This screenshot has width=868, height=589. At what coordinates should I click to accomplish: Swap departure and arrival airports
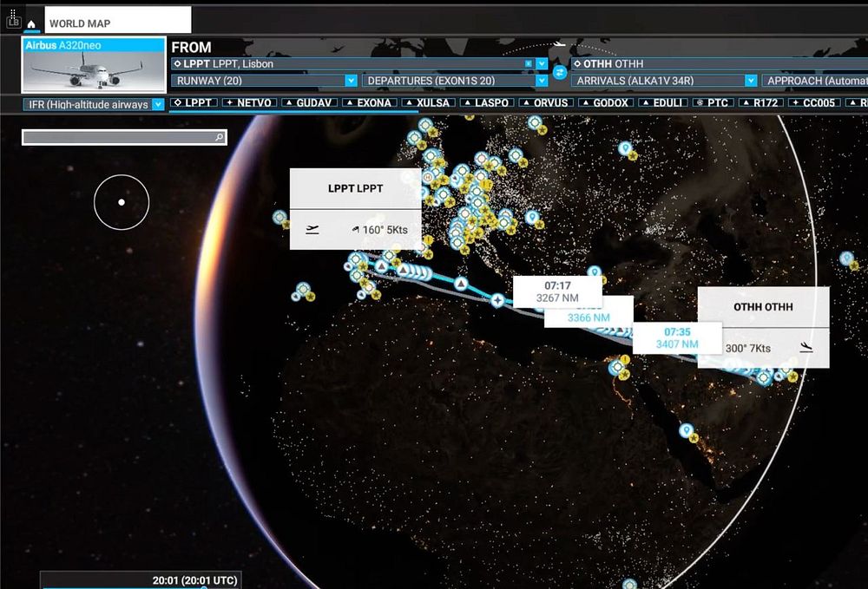(x=560, y=73)
